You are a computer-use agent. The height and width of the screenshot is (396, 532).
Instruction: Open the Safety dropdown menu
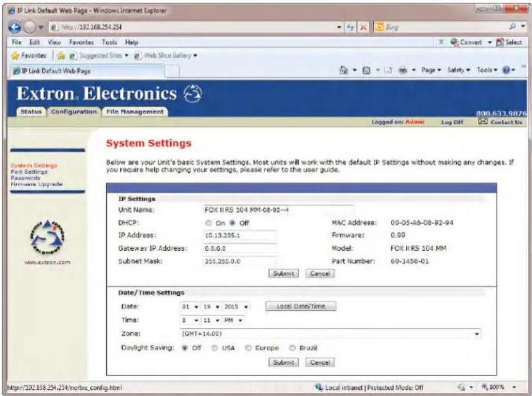coord(459,70)
